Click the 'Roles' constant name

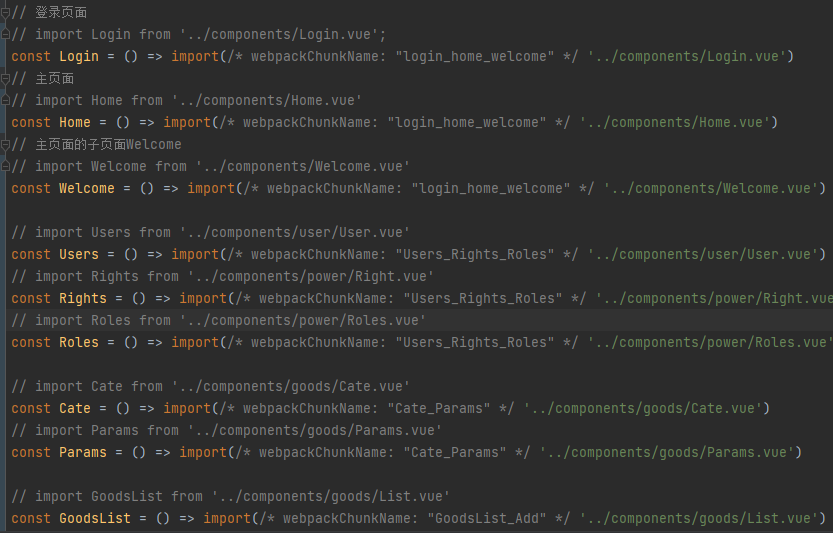[x=79, y=342]
